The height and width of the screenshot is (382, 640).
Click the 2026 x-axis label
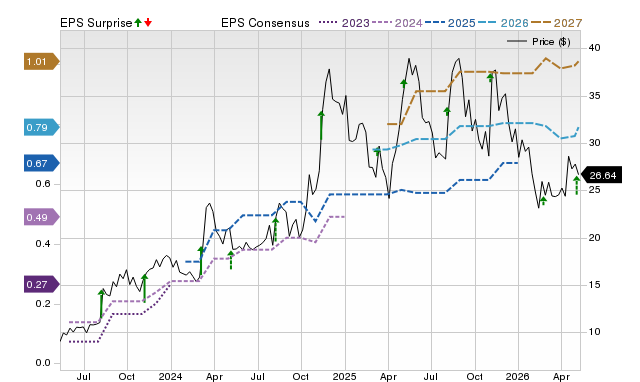pyautogui.click(x=518, y=376)
